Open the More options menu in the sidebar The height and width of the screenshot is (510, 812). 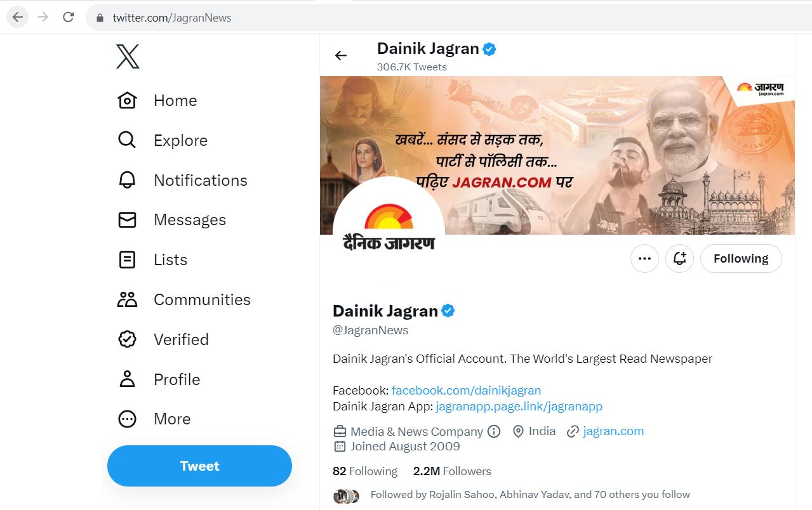tap(171, 419)
